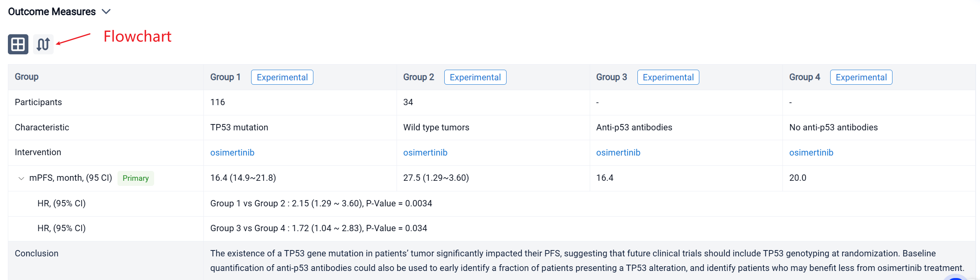980x280 pixels.
Task: Open Group 3 osimertinib link
Action: pos(618,153)
